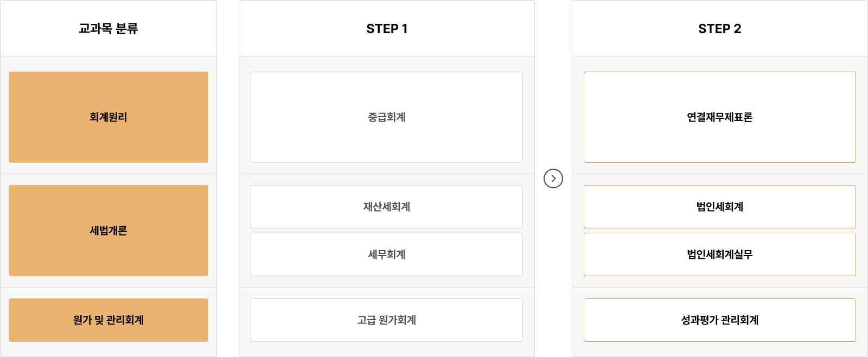Click the 성과평가 관리회계 text label
Screen dimensions: 868x357
(719, 320)
